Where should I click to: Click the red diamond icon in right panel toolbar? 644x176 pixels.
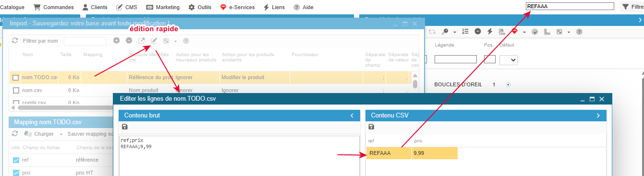click(514, 32)
